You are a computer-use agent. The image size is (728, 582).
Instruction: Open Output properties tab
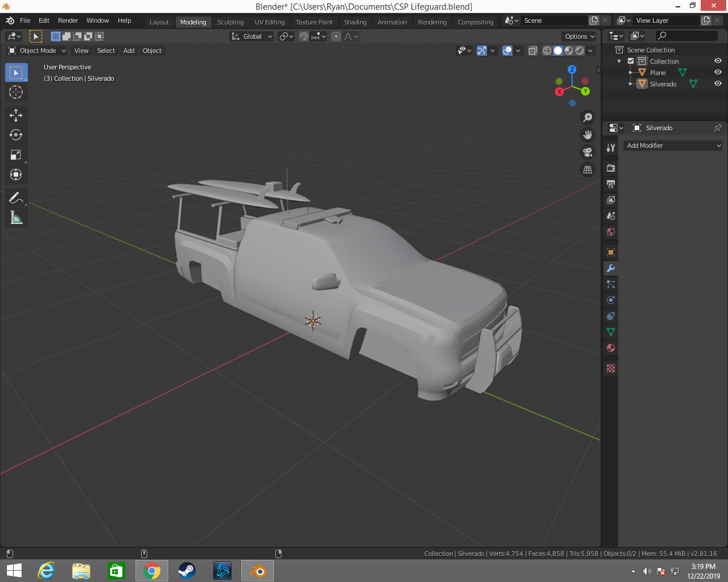pyautogui.click(x=611, y=184)
